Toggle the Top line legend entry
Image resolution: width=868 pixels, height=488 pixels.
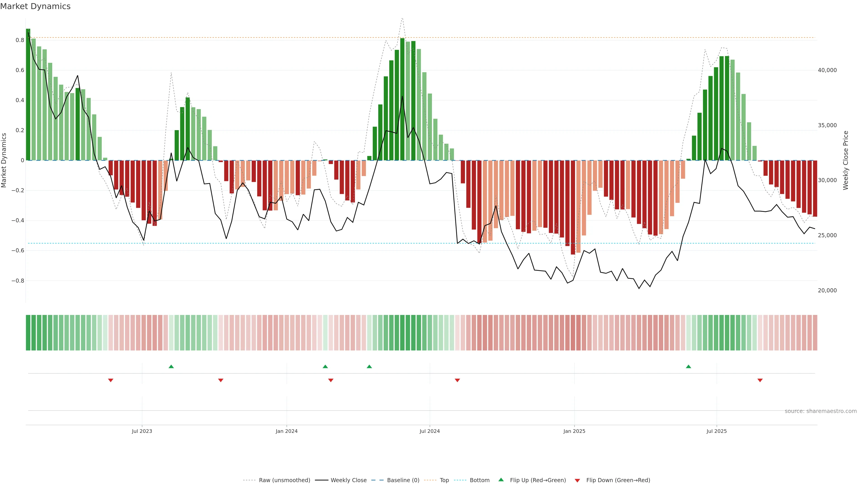[x=444, y=480]
